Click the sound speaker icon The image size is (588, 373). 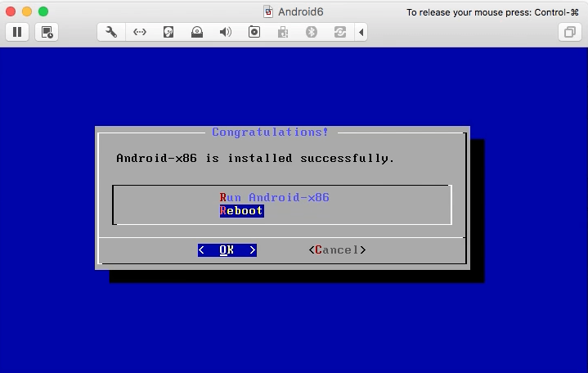pos(226,32)
